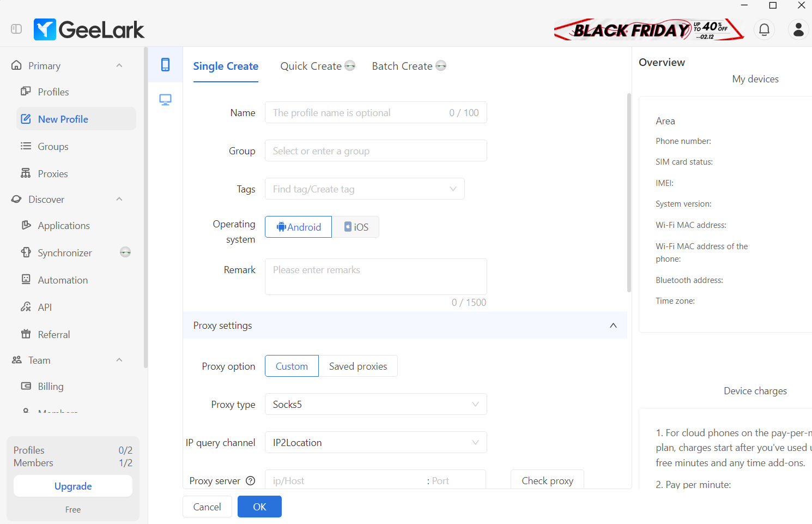The height and width of the screenshot is (524, 812).
Task: Switch to Single Create tab
Action: [x=226, y=66]
